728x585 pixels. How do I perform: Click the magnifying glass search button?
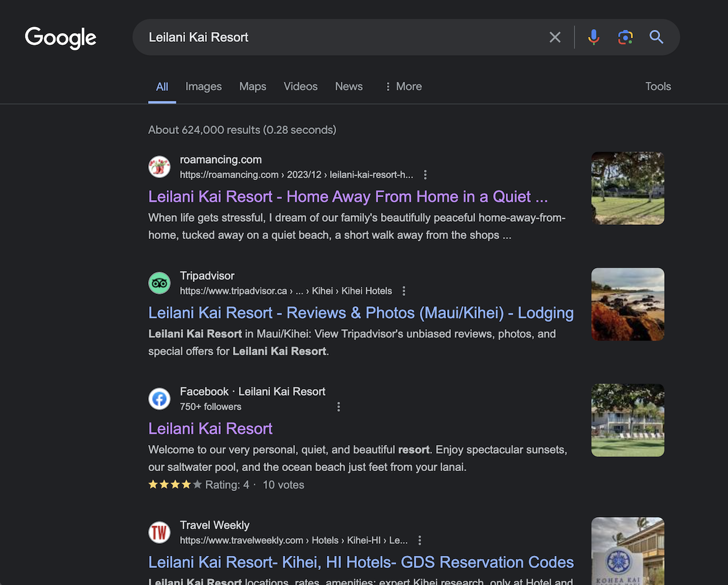pyautogui.click(x=656, y=38)
